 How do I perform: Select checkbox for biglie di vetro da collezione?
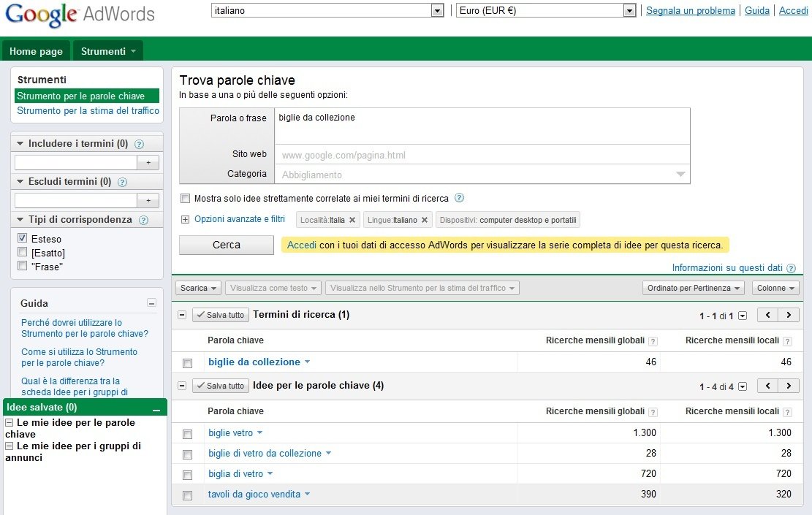click(187, 454)
